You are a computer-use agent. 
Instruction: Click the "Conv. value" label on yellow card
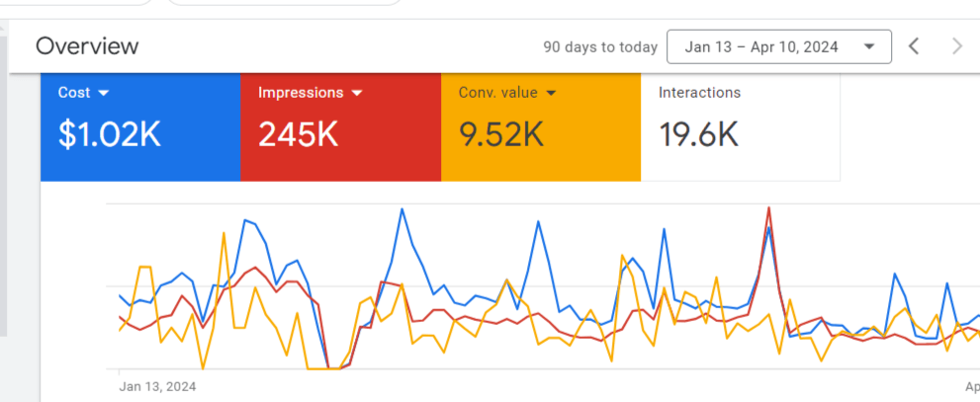(x=497, y=93)
